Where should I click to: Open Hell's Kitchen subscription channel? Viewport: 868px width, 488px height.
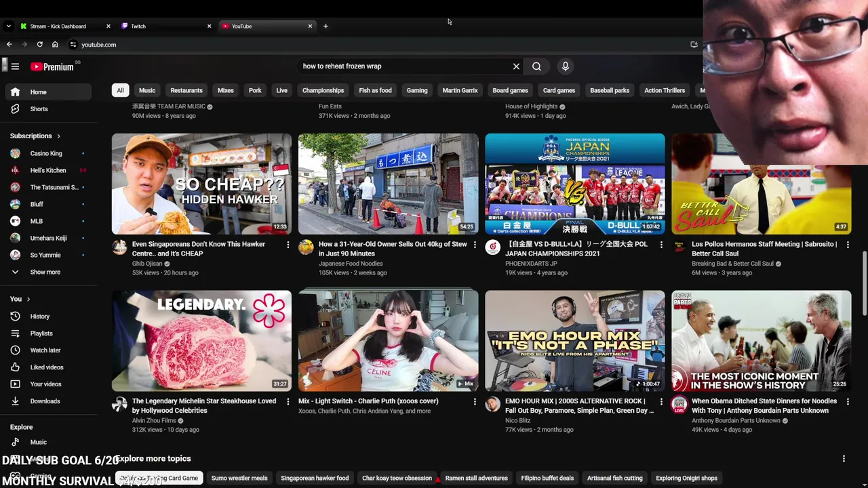[x=49, y=171]
